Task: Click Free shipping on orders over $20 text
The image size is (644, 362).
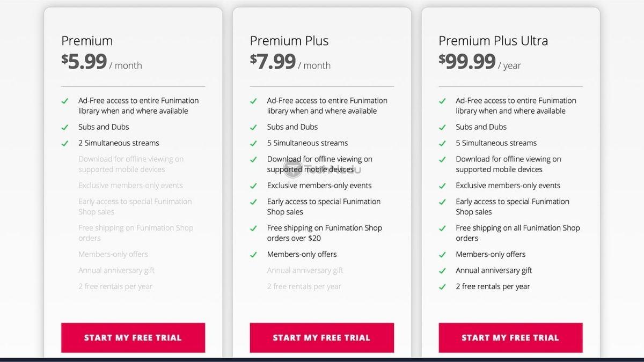Action: pos(325,233)
